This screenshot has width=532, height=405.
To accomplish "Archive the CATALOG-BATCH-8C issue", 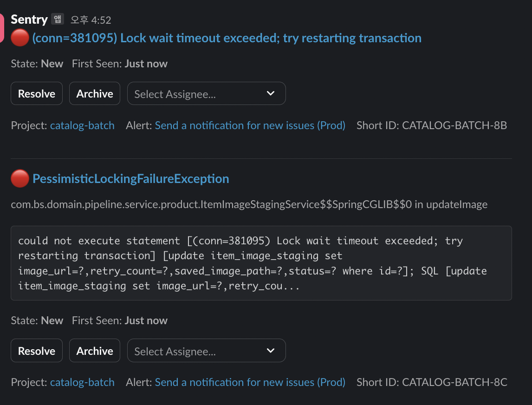I will click(x=95, y=350).
